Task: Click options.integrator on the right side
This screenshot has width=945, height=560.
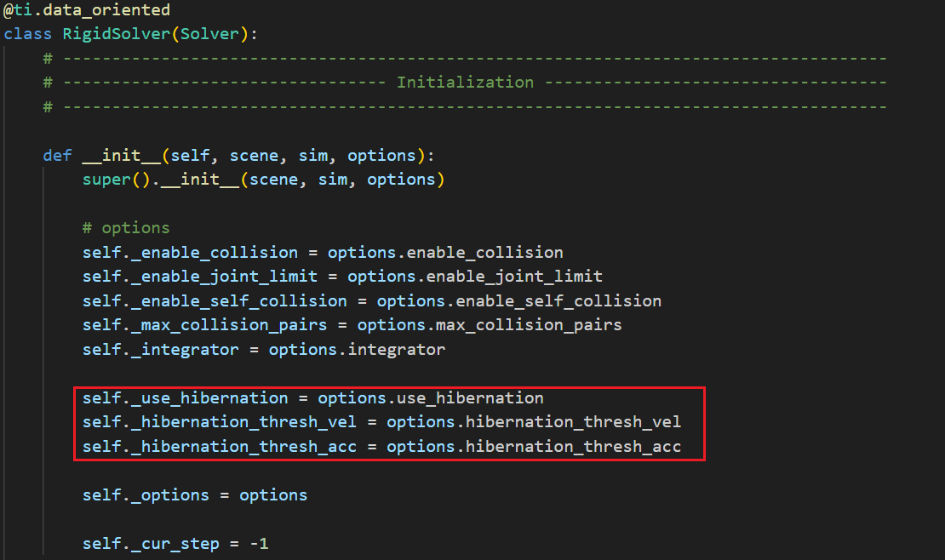Action: click(x=357, y=350)
